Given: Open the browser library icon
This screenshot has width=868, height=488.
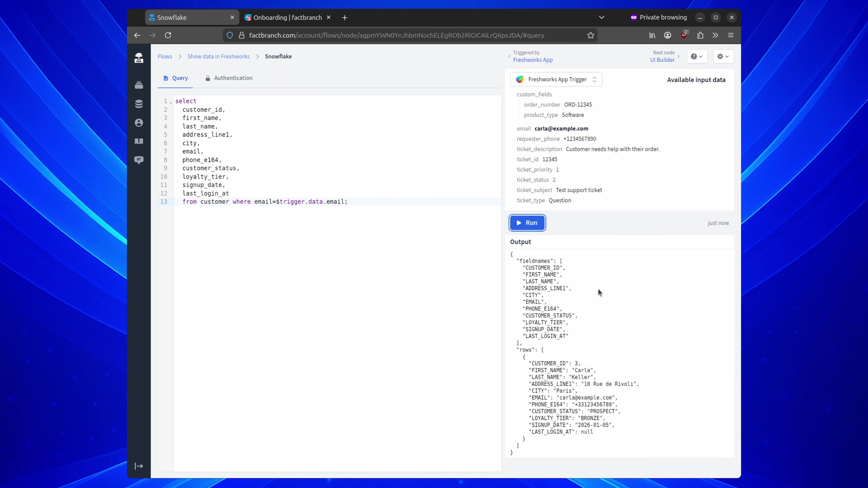Looking at the screenshot, I should pos(651,35).
